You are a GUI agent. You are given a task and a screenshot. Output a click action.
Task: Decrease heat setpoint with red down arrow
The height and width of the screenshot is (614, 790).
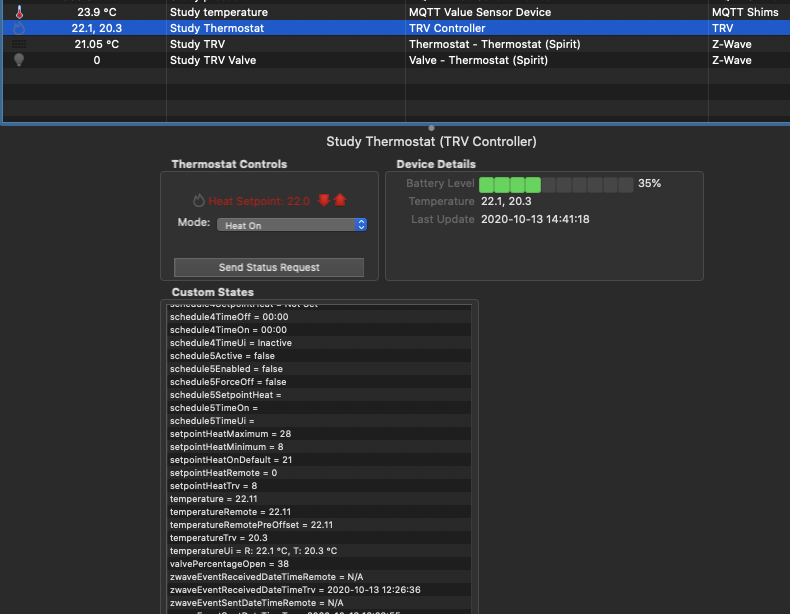pos(324,200)
